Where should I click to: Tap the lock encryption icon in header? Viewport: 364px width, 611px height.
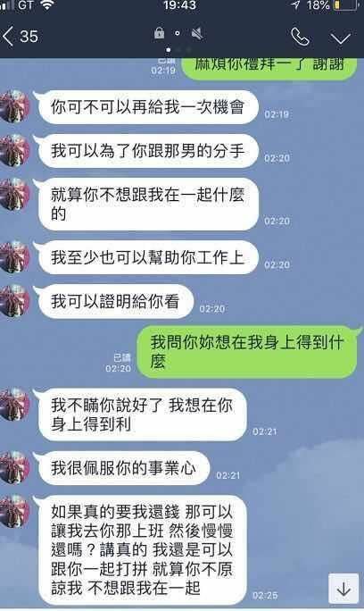coord(159,33)
